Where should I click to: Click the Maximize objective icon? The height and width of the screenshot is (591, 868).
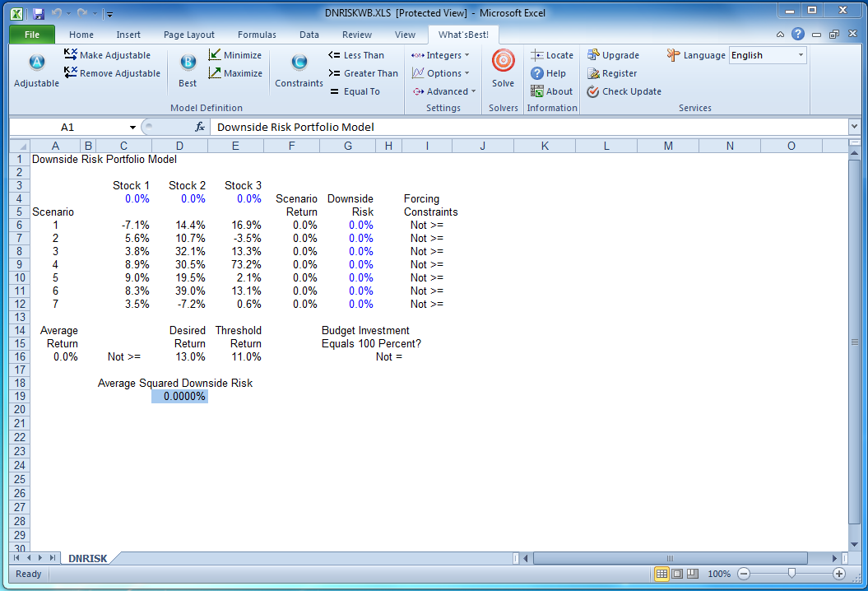[x=216, y=73]
